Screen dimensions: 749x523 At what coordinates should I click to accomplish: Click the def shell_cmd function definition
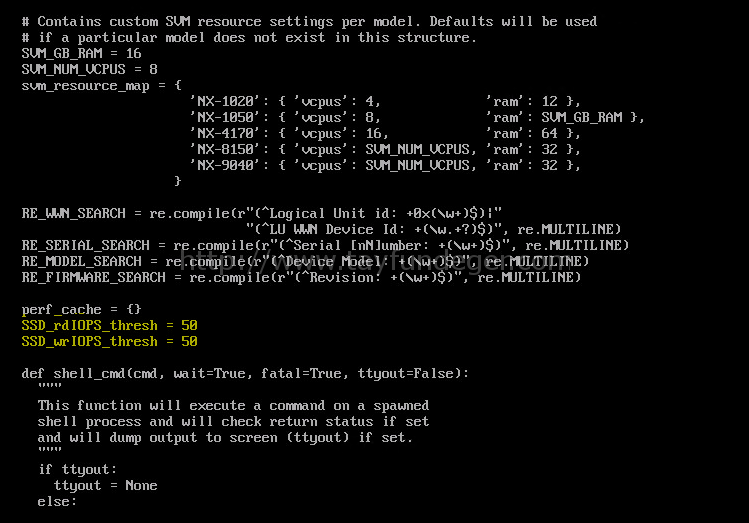click(246, 374)
